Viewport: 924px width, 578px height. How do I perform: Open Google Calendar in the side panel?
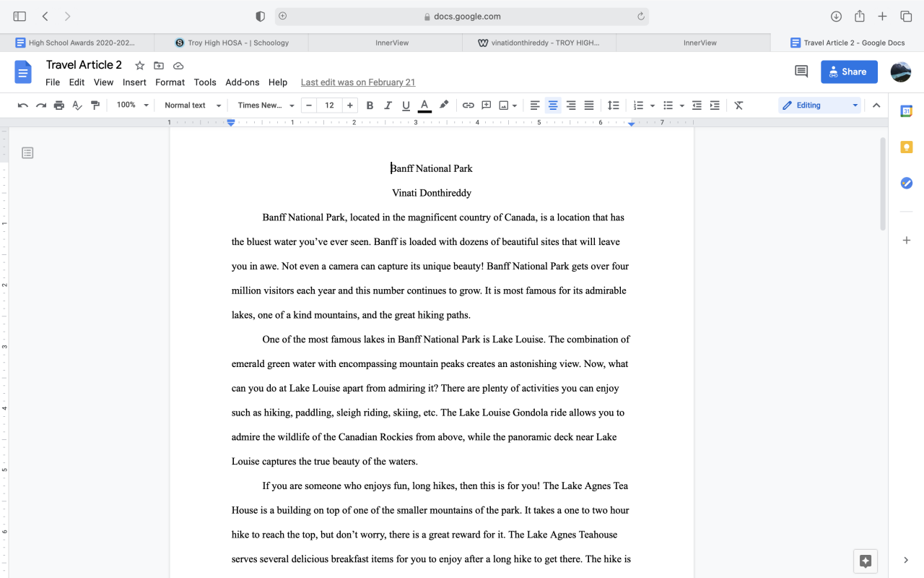(x=907, y=111)
